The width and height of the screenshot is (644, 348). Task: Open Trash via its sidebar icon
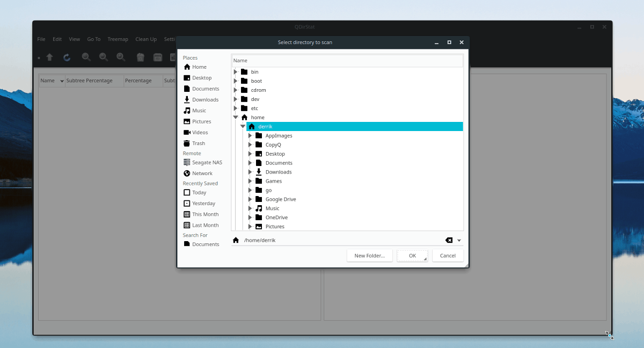pyautogui.click(x=186, y=143)
